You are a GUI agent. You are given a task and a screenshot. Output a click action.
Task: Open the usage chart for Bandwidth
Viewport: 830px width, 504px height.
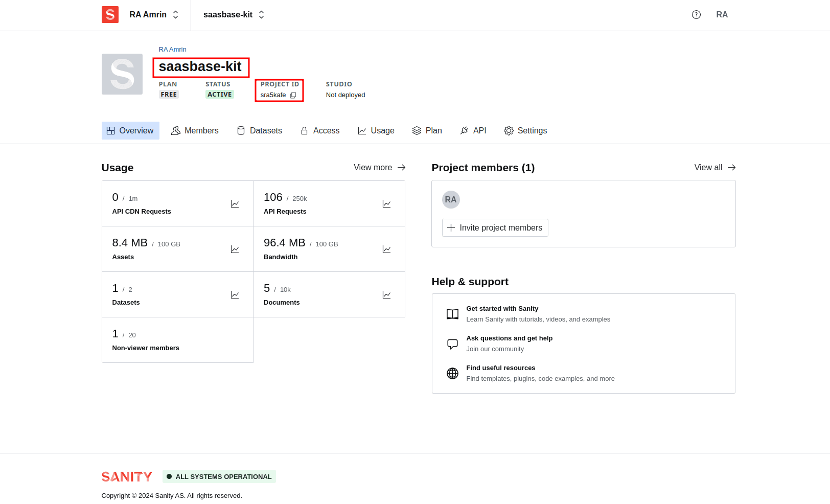pos(386,249)
